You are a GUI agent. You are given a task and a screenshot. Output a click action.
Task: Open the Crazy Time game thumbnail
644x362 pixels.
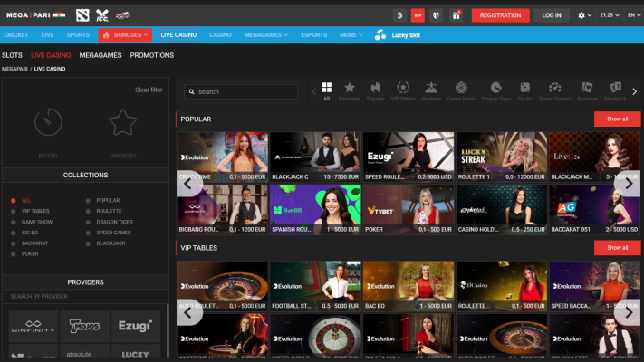coord(222,157)
